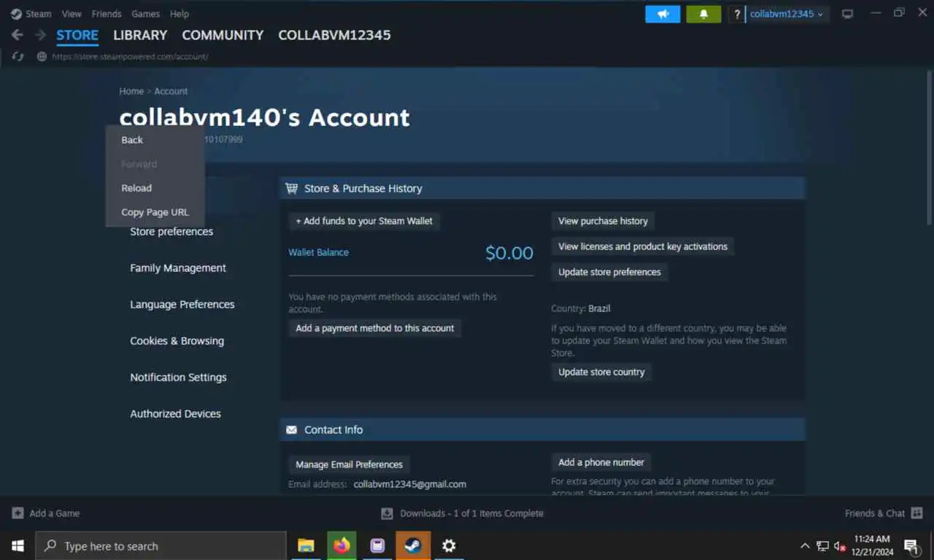Image resolution: width=934 pixels, height=560 pixels.
Task: Open Friends & Chat label
Action: (875, 513)
